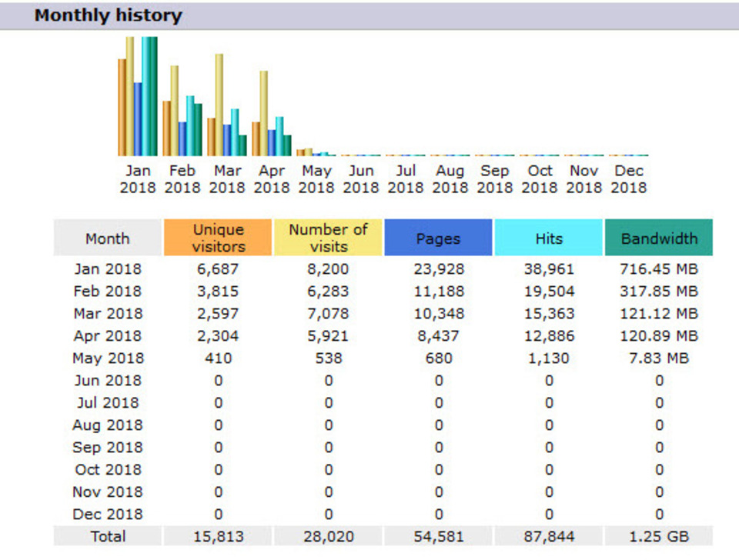Click the Jan 2018 label under the chart

[138, 178]
